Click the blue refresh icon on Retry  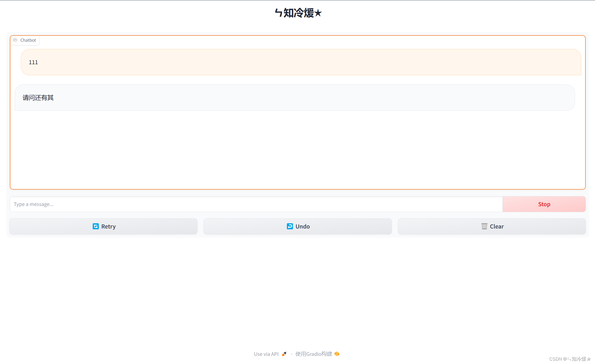tap(96, 227)
